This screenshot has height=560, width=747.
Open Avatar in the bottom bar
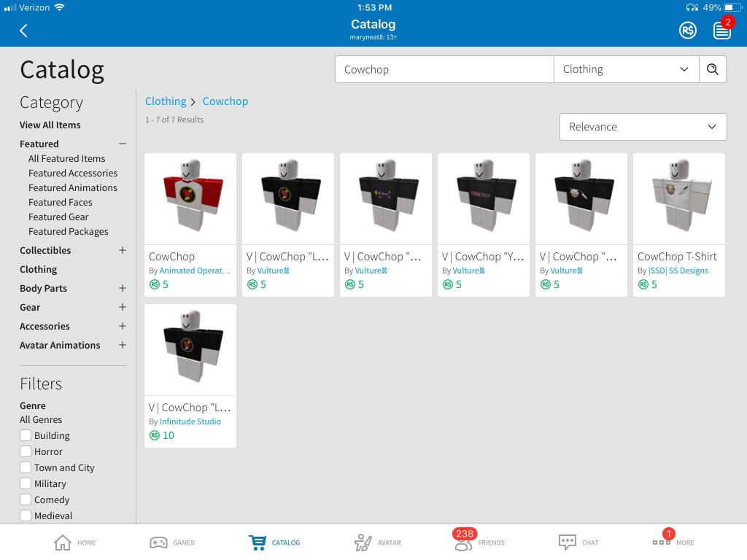tap(376, 542)
